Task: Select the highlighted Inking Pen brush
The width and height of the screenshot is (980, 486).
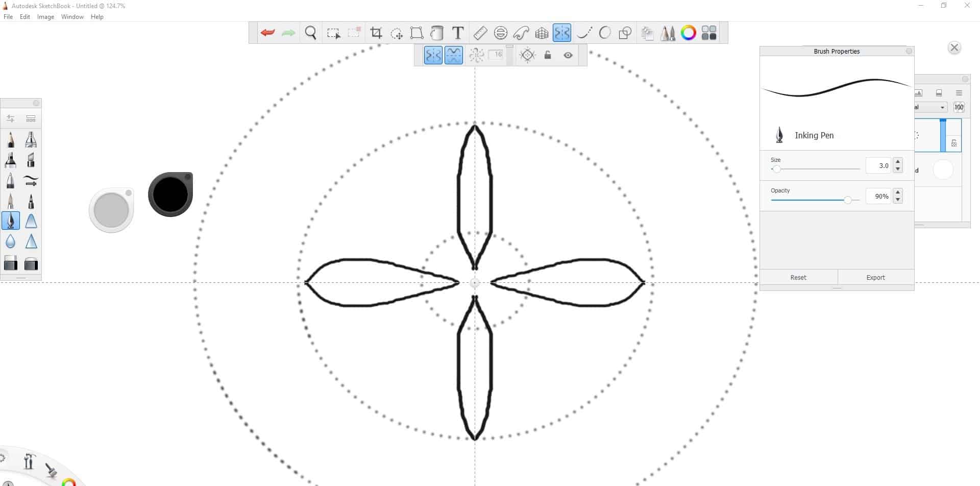Action: 10,221
